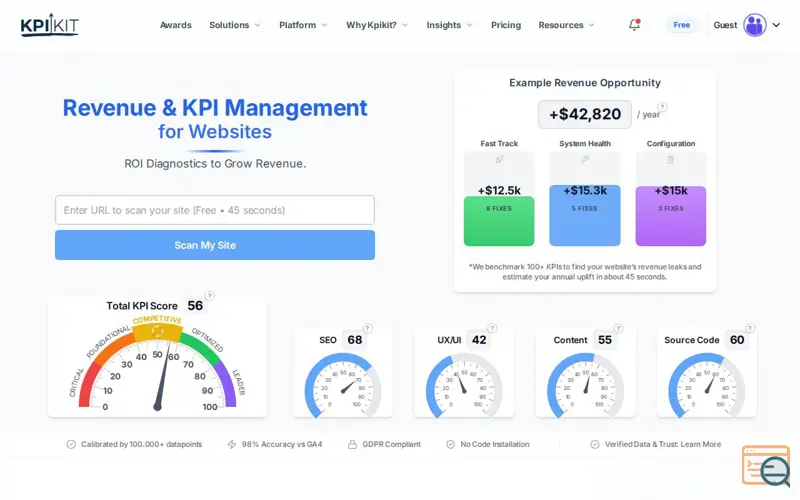Viewport: 800px width, 500px height.
Task: Click Verified Data & Trust: Learn More
Action: coord(663,444)
